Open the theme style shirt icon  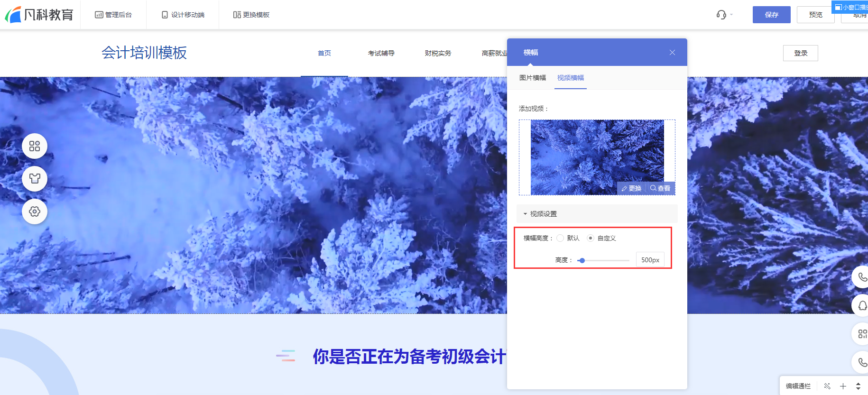[x=35, y=179]
